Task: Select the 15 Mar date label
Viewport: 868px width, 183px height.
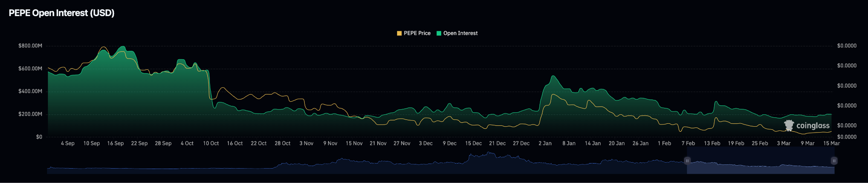Action: click(x=832, y=143)
